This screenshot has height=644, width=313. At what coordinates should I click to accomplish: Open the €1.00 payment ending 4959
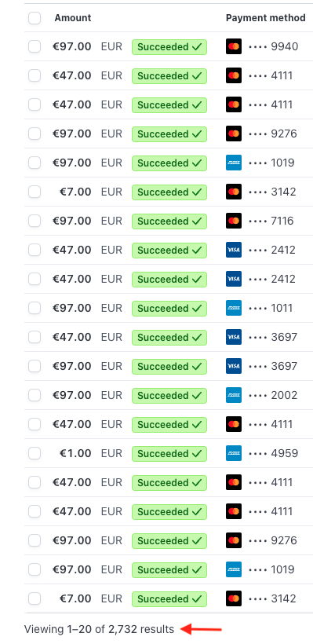[168, 453]
